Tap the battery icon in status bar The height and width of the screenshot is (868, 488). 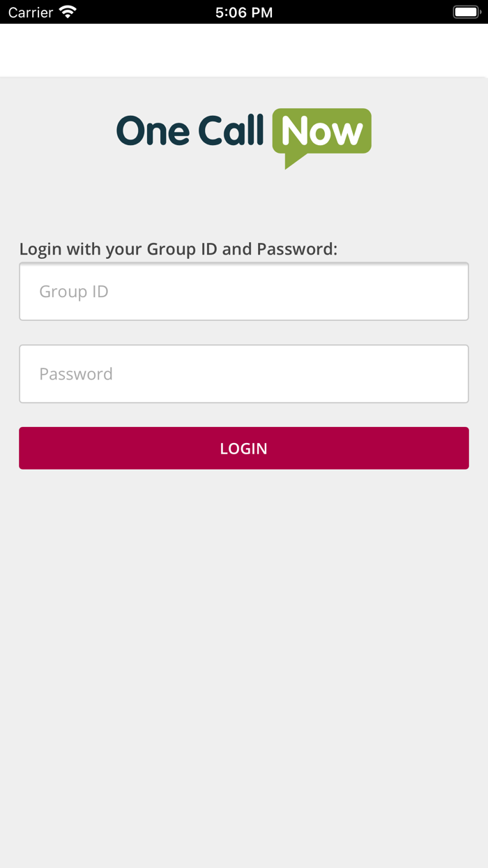pyautogui.click(x=466, y=12)
